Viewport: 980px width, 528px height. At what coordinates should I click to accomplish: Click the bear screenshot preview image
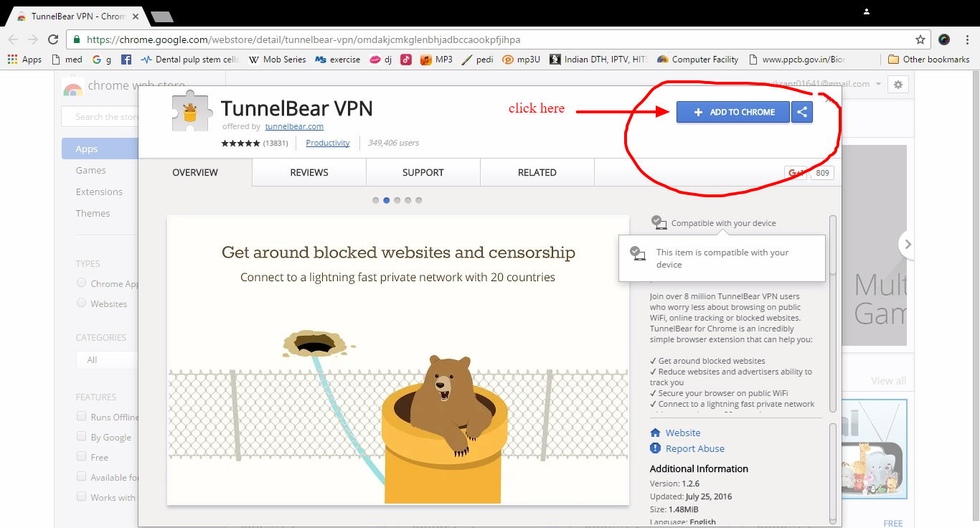(x=398, y=360)
